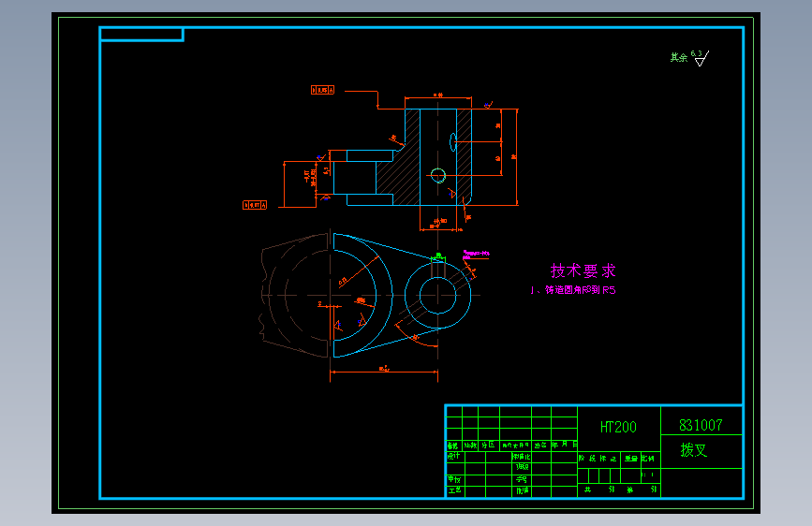Select the 技术要求 heading text
This screenshot has width=812, height=526.
coord(583,270)
